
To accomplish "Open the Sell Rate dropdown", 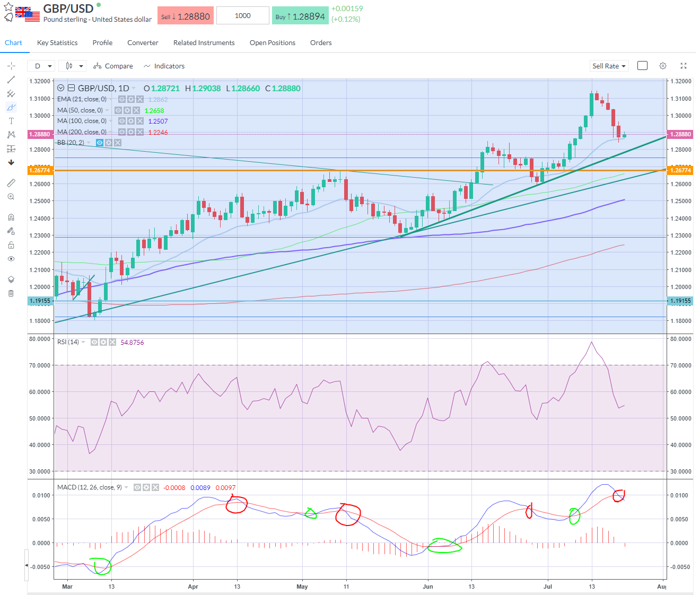I will click(609, 66).
